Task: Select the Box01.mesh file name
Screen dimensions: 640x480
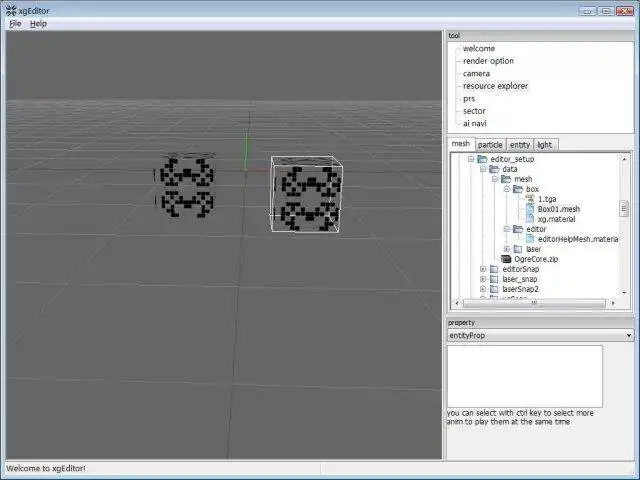Action: click(559, 209)
